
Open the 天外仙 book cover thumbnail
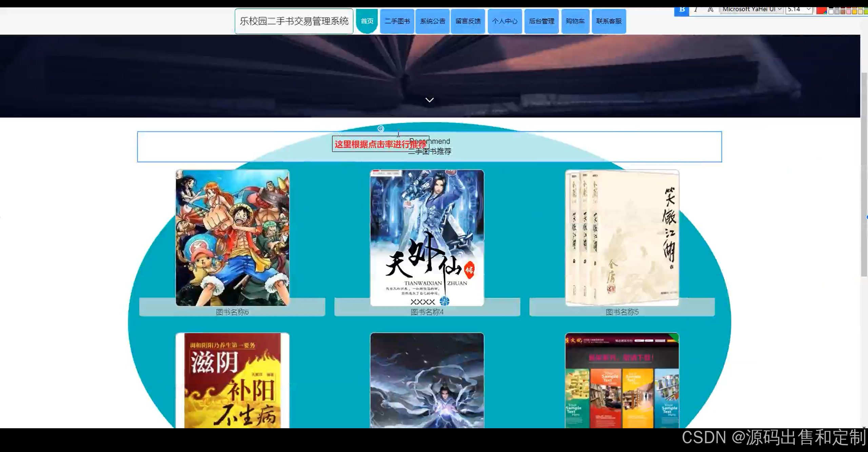[x=427, y=238]
